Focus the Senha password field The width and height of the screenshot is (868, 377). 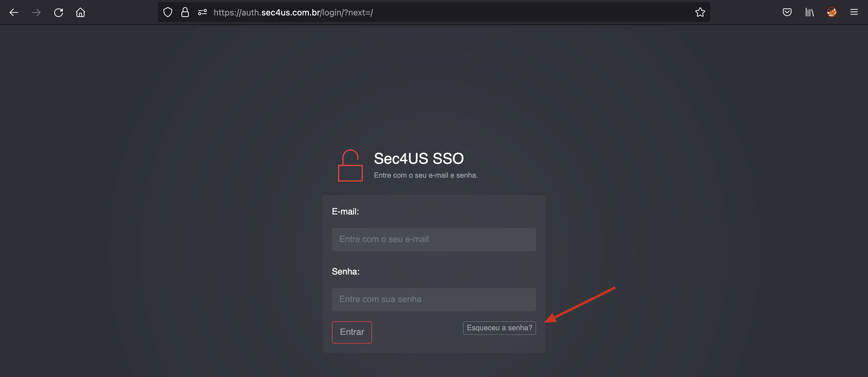tap(434, 300)
